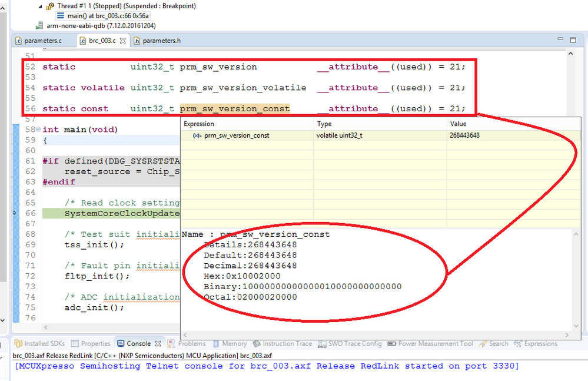588x381 pixels.
Task: Collapse the main function fold at line 58
Action: click(38, 130)
